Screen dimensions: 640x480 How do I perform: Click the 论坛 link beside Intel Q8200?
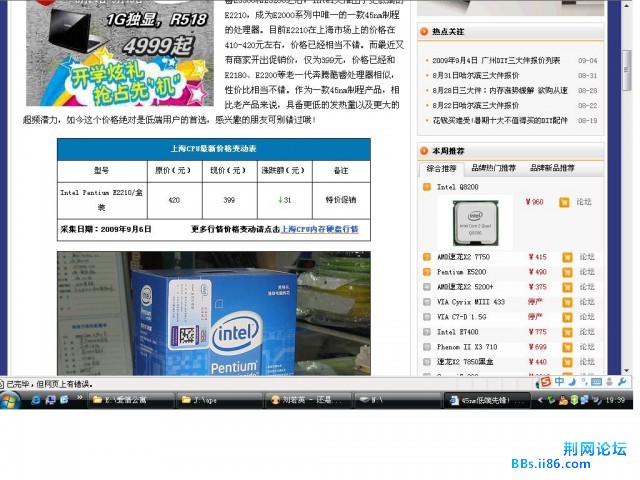[x=584, y=202]
